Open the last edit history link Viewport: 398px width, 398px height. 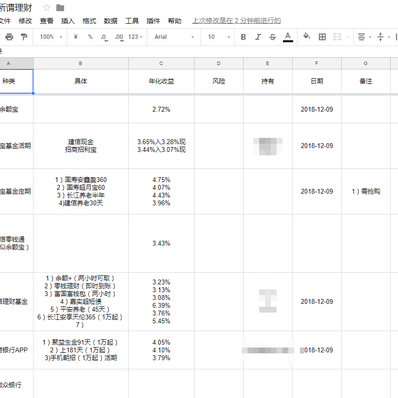click(x=236, y=21)
